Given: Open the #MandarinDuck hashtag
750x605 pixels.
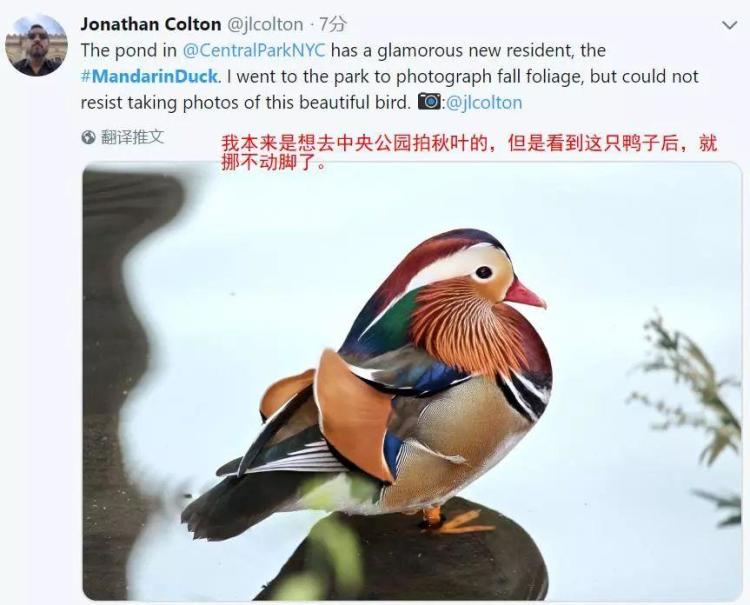Looking at the screenshot, I should [x=149, y=77].
